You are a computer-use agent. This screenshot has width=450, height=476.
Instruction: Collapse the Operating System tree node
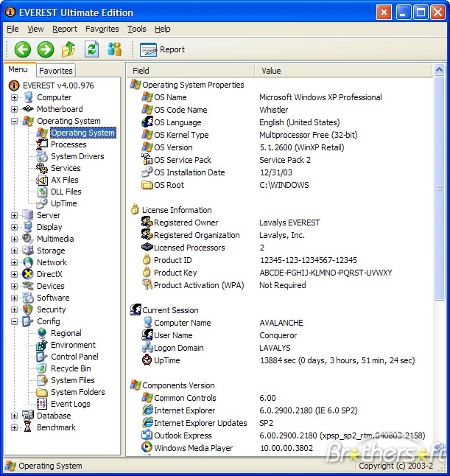coord(14,121)
